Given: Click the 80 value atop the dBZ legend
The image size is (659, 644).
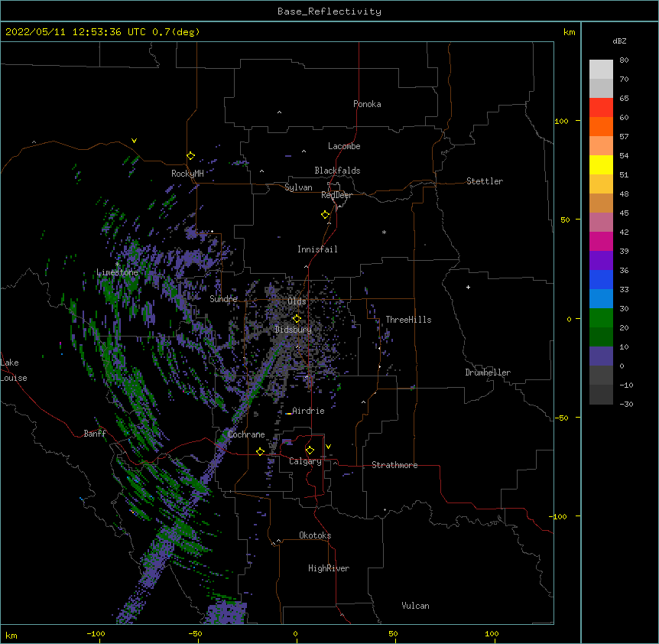Looking at the screenshot, I should 624,60.
